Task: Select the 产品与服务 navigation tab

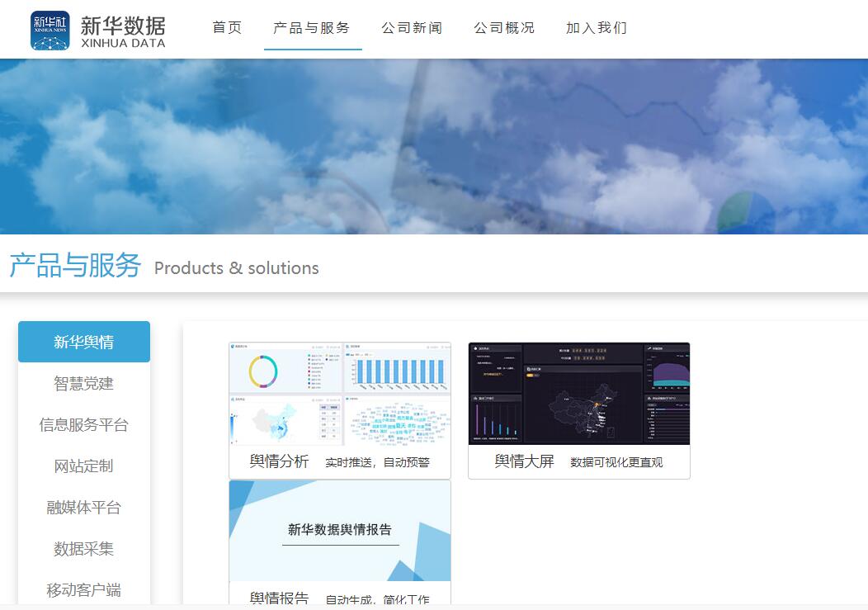Action: click(312, 28)
